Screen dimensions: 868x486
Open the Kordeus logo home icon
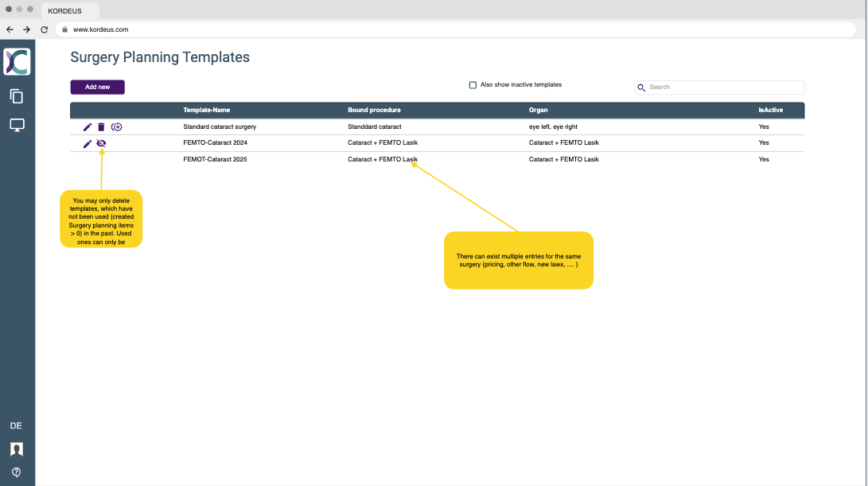coord(17,62)
